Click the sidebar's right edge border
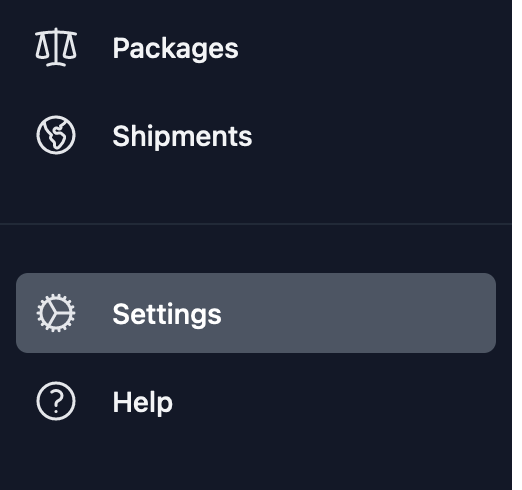 [513, 245]
